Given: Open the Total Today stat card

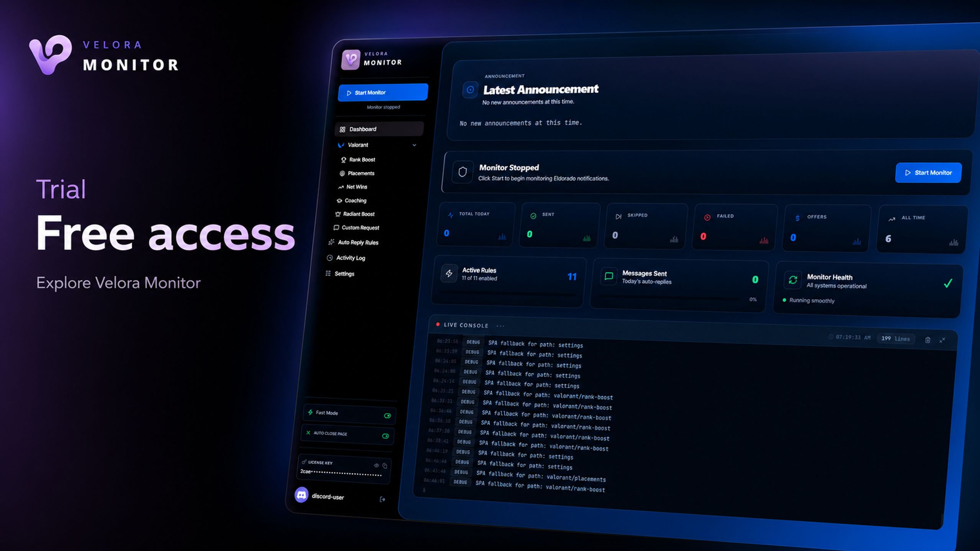Looking at the screenshot, I should 476,225.
